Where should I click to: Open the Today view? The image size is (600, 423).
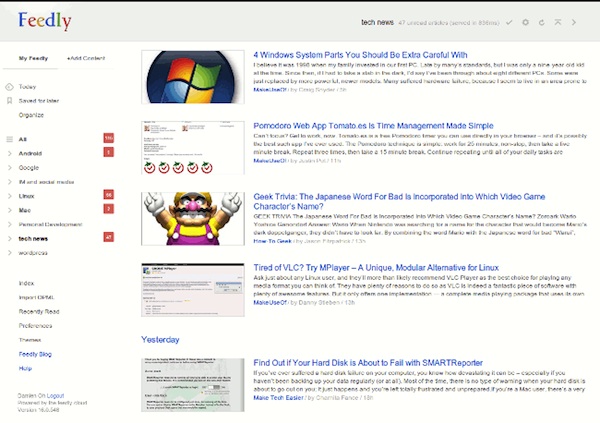(x=27, y=87)
